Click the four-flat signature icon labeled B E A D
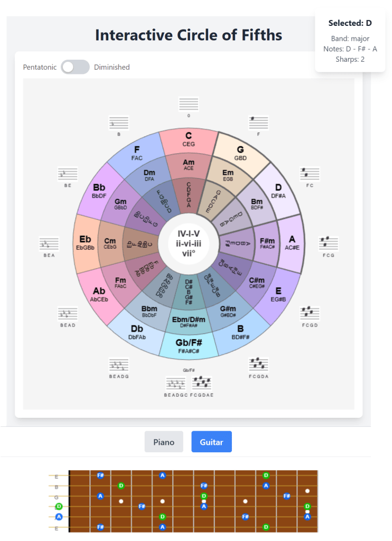The height and width of the screenshot is (541, 392). tap(68, 314)
